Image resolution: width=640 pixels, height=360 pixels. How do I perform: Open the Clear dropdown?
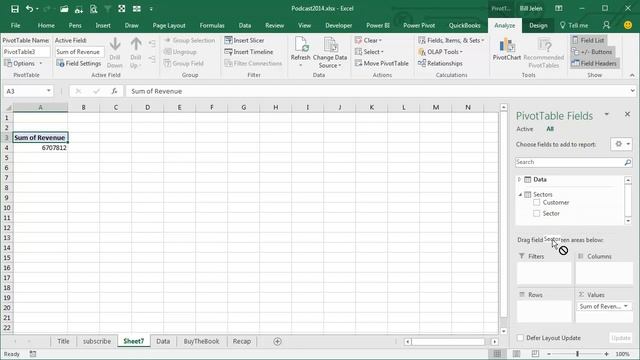point(369,40)
